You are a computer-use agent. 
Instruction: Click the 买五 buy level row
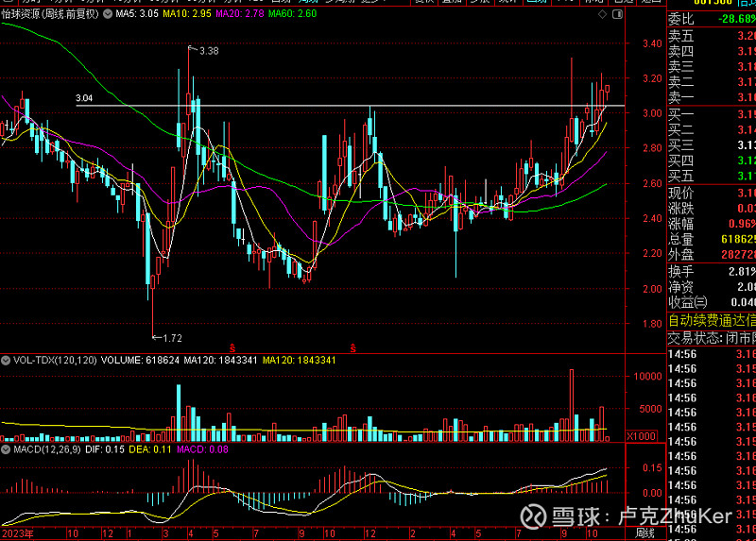tap(712, 177)
